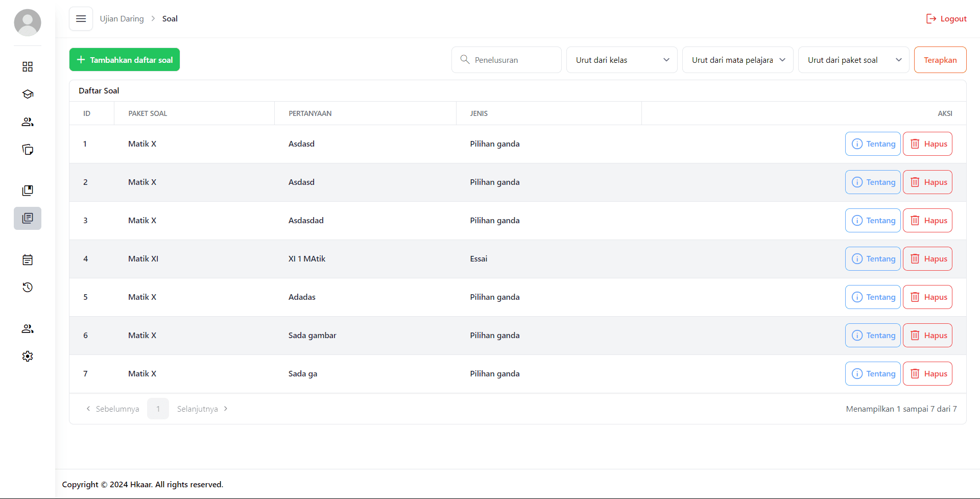View Tentang for Sada gambar question
This screenshot has height=499, width=980.
pos(872,336)
